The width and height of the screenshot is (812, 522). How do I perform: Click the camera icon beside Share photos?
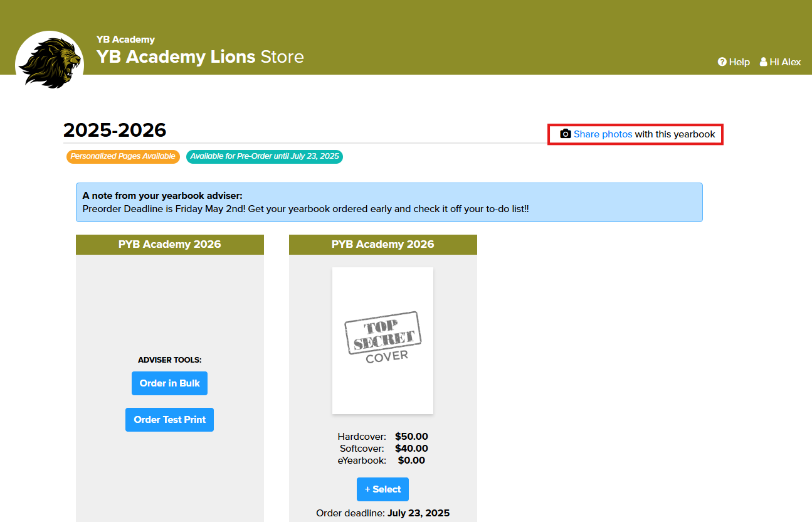pos(566,134)
